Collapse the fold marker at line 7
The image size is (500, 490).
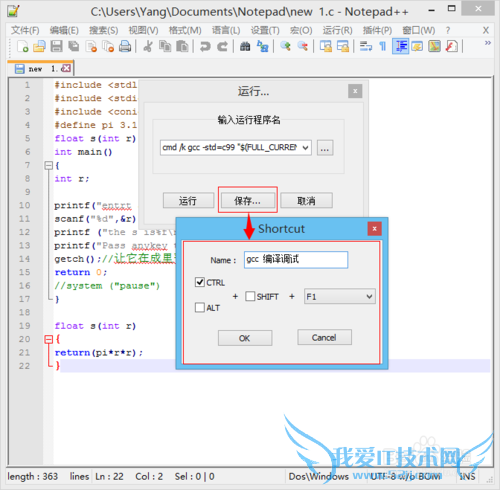pyautogui.click(x=49, y=165)
